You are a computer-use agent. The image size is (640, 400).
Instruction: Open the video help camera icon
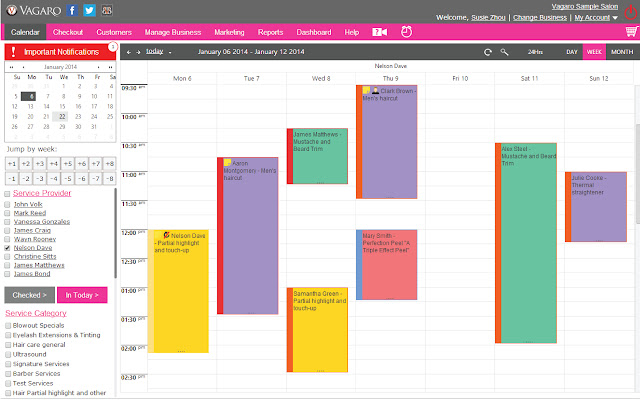pos(379,32)
